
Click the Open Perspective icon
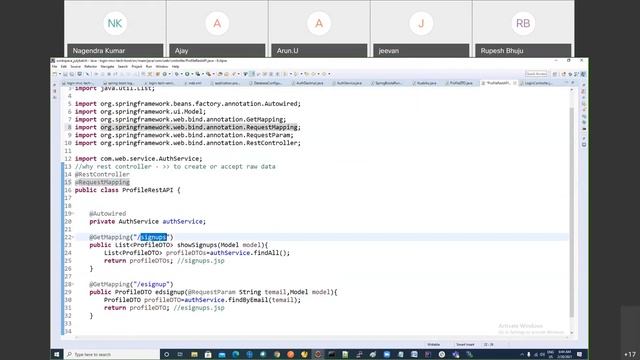click(x=555, y=74)
